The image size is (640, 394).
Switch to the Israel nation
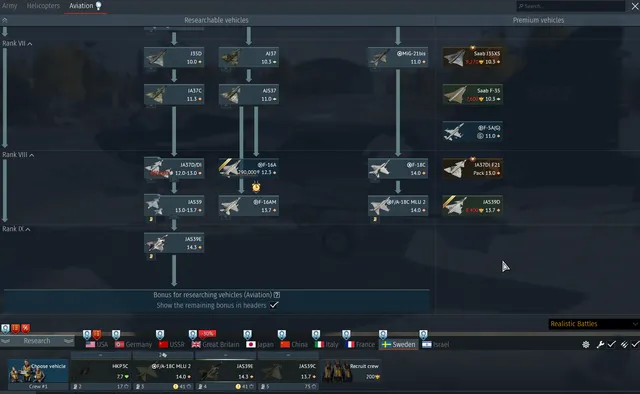tap(436, 345)
